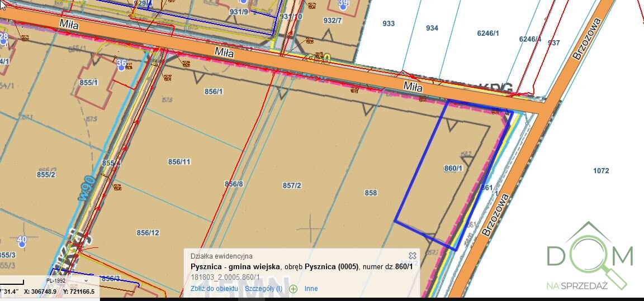Close the Działka ewidencyjna info popup
The height and width of the screenshot is (301, 644).
click(413, 256)
